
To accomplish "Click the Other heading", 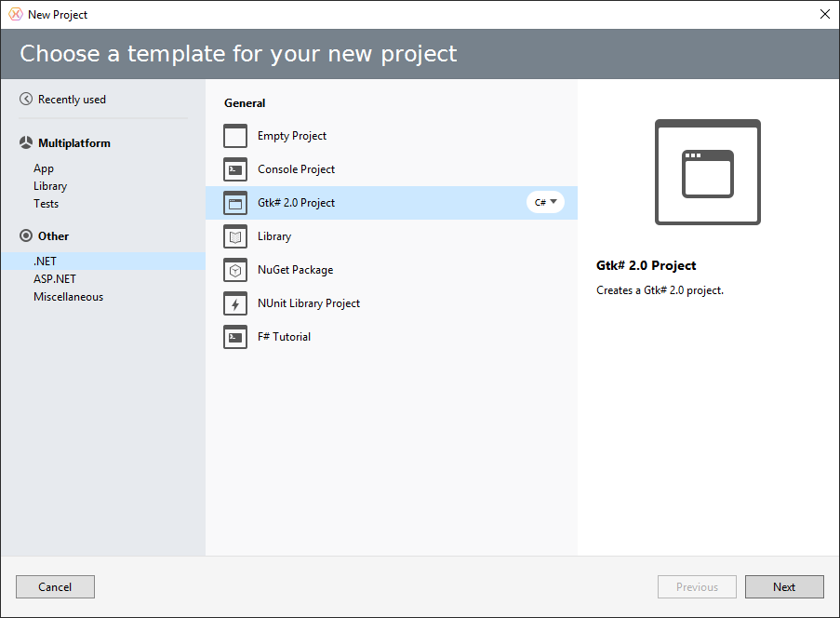I will coord(54,235).
